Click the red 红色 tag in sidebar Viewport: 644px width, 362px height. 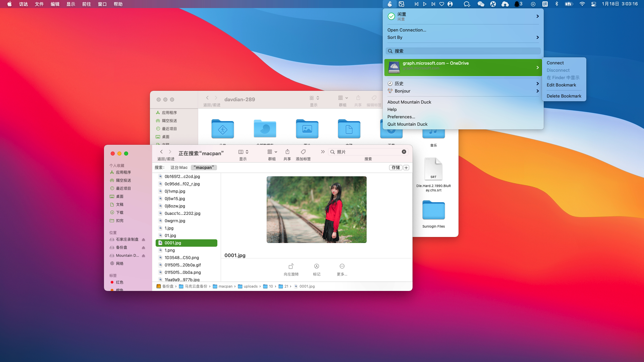pyautogui.click(x=119, y=282)
